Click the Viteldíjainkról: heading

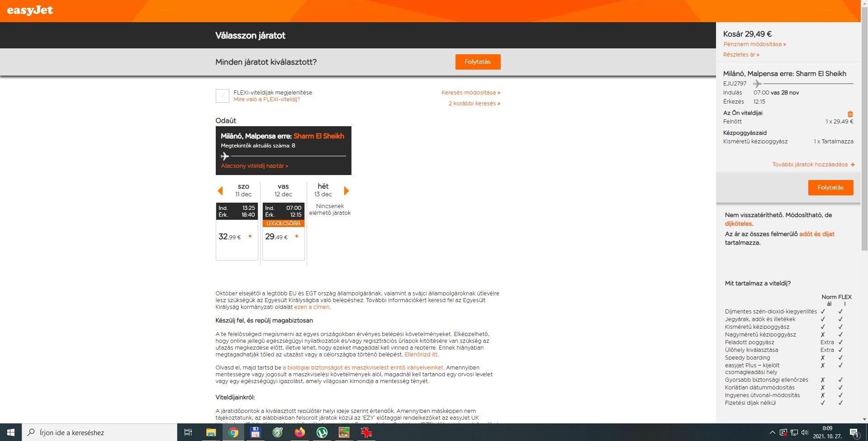(235, 398)
